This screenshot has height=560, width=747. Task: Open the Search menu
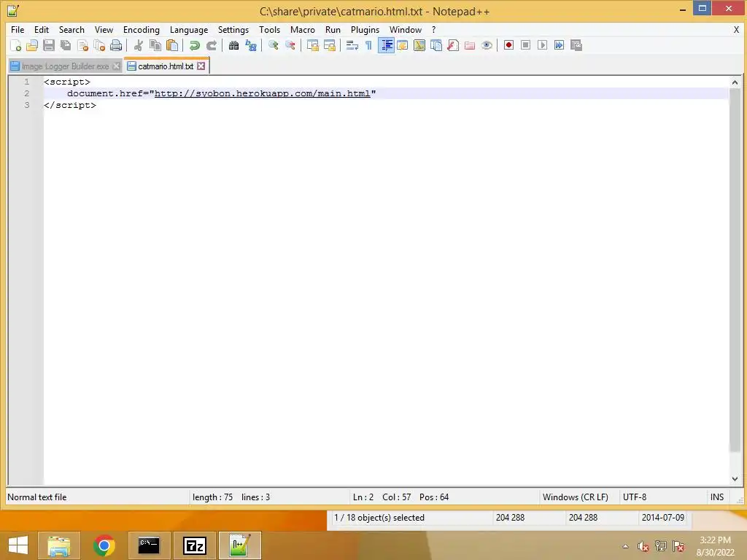(71, 29)
